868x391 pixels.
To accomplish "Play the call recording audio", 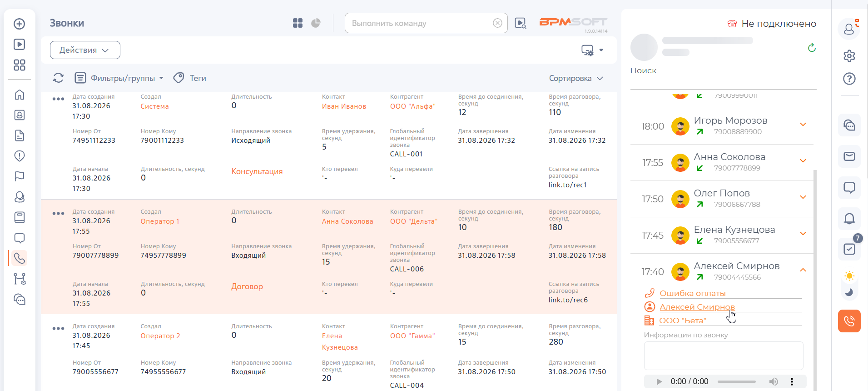I will (x=659, y=381).
